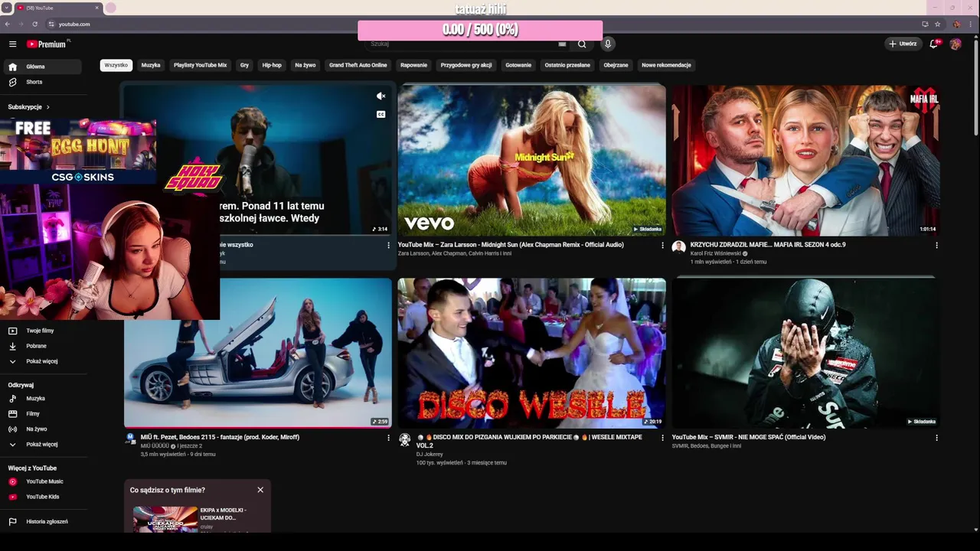The height and width of the screenshot is (551, 980).
Task: Open more options for preview video
Action: pos(388,246)
